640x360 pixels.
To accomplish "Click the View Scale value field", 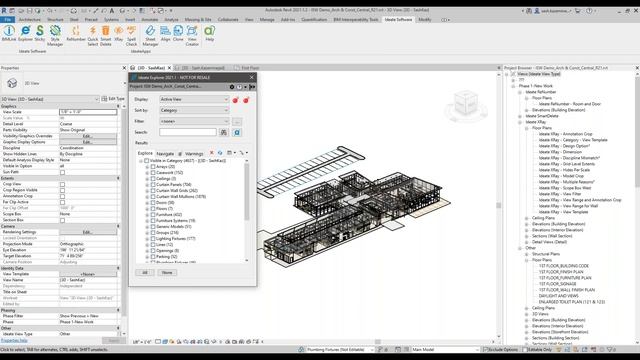I will [x=88, y=112].
